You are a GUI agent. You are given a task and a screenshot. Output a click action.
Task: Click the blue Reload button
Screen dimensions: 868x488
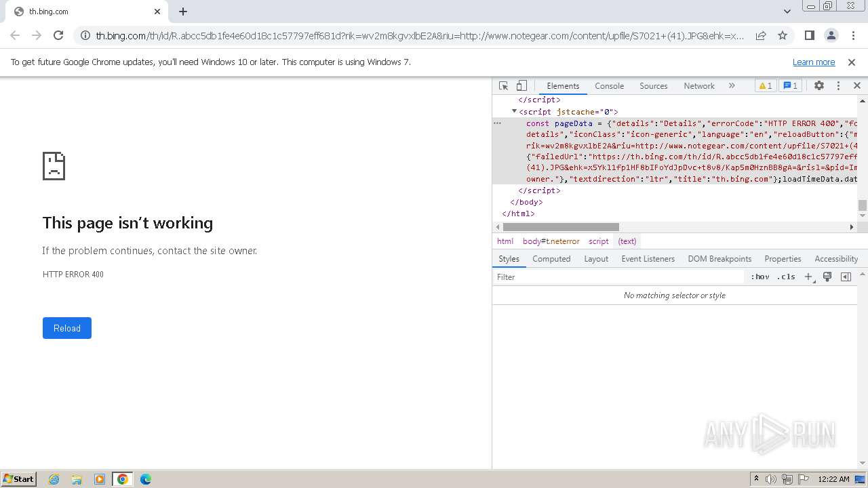click(67, 328)
